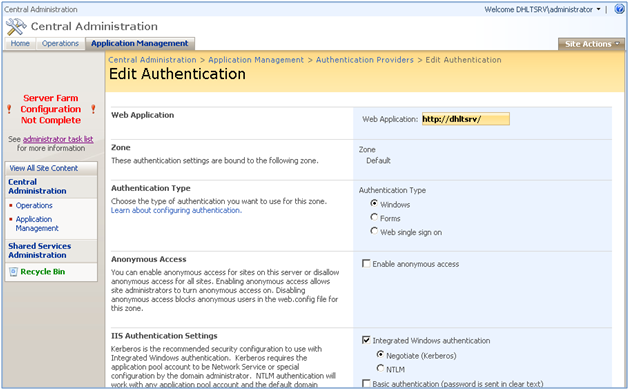Viewport: 630px width, 390px height.
Task: Click View All Site Content link
Action: (x=44, y=168)
